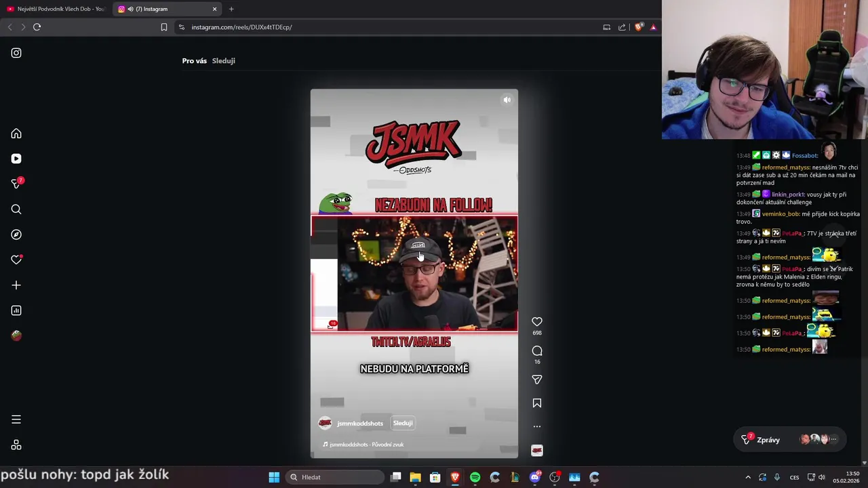Open the Meta apps icon at sidebar bottom
The height and width of the screenshot is (488, 868).
pyautogui.click(x=16, y=445)
